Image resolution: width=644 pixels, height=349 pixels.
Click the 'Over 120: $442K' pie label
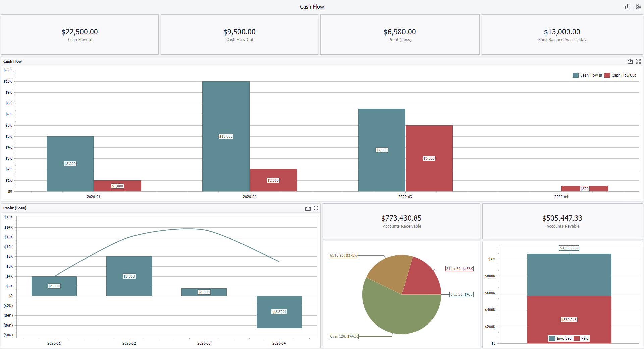click(344, 336)
